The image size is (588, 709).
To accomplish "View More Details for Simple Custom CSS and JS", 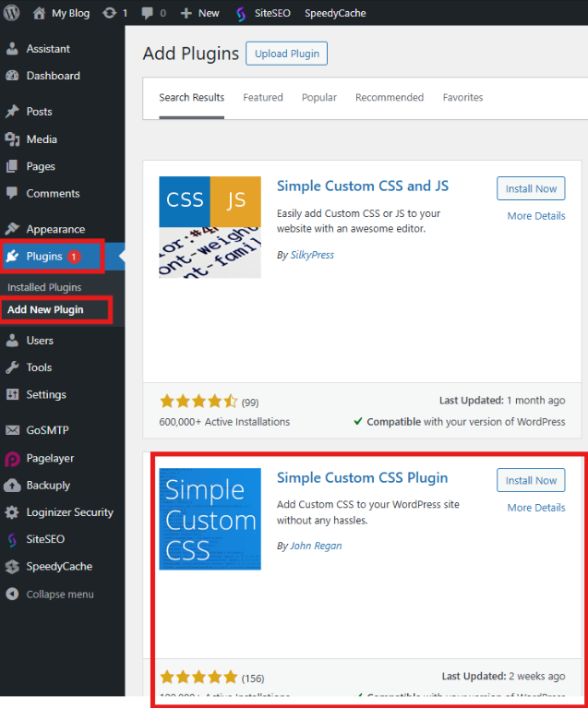I will tap(536, 216).
